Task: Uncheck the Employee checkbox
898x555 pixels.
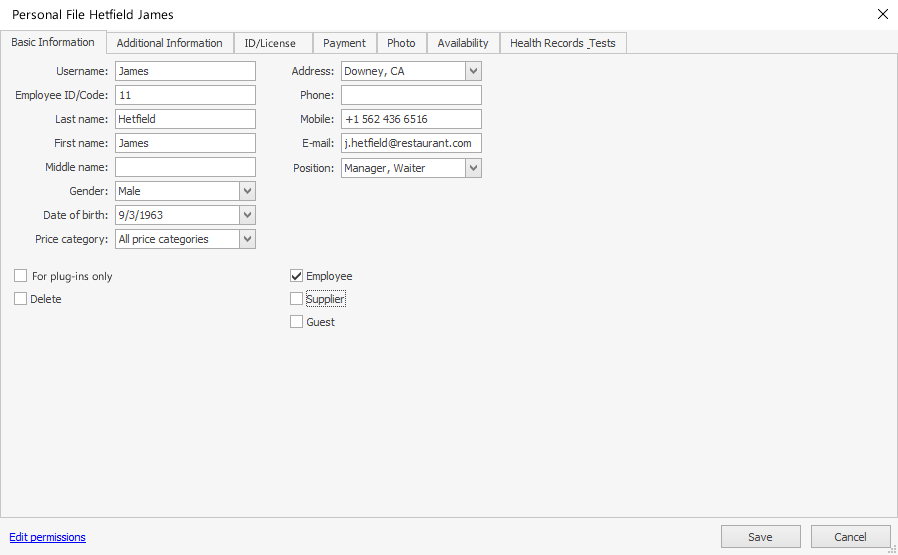Action: (296, 276)
